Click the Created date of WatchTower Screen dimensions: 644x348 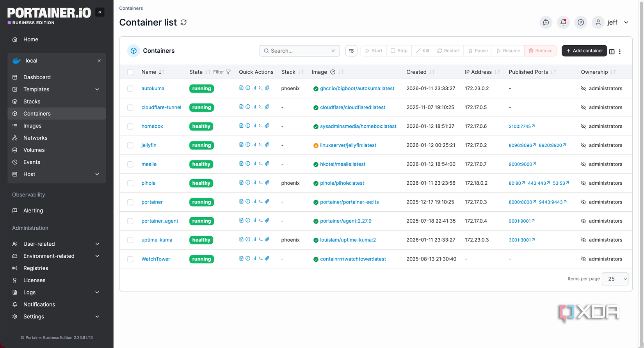[431, 259]
